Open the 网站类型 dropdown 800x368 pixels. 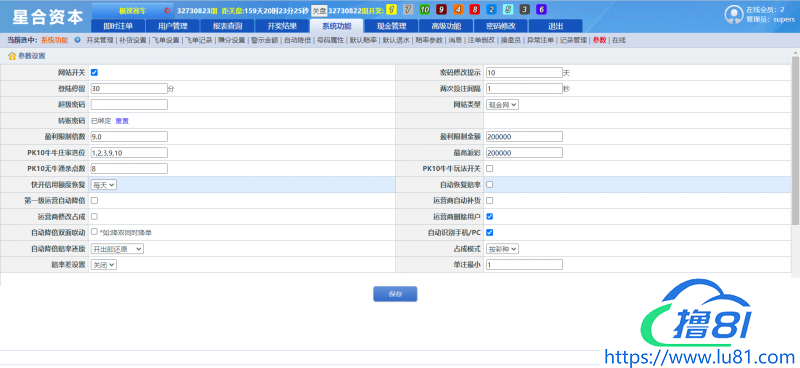pyautogui.click(x=502, y=105)
